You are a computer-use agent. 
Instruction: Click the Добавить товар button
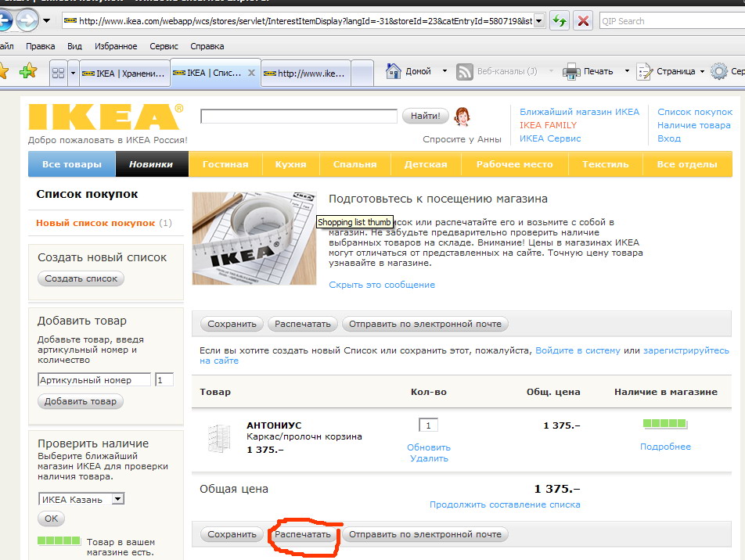pos(81,401)
